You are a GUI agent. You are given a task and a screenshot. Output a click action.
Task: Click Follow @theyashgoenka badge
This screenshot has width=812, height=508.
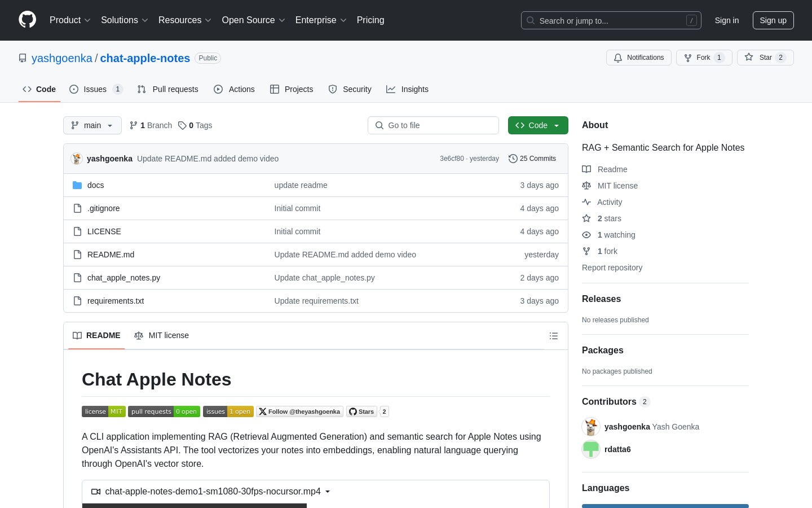[x=299, y=411]
